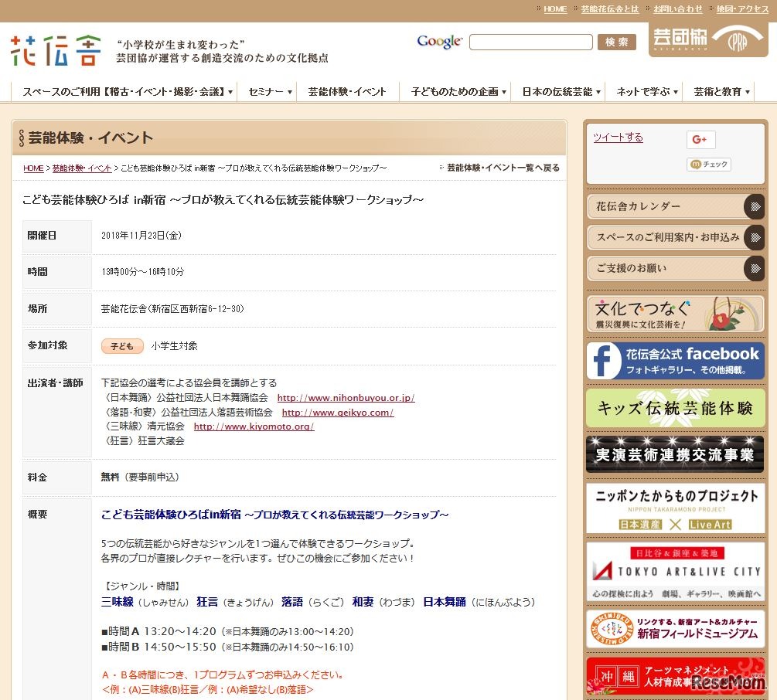This screenshot has width=777, height=700.
Task: Click the 時間A 13:20～14:20 line
Action: pos(227,632)
